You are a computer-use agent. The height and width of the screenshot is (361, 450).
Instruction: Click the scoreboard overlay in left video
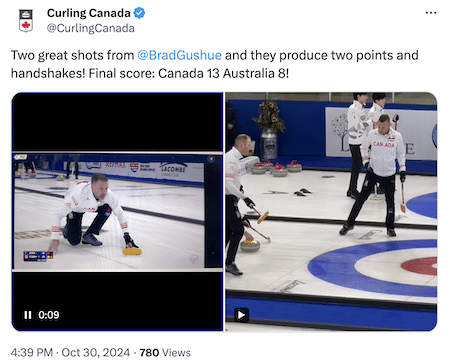38,256
